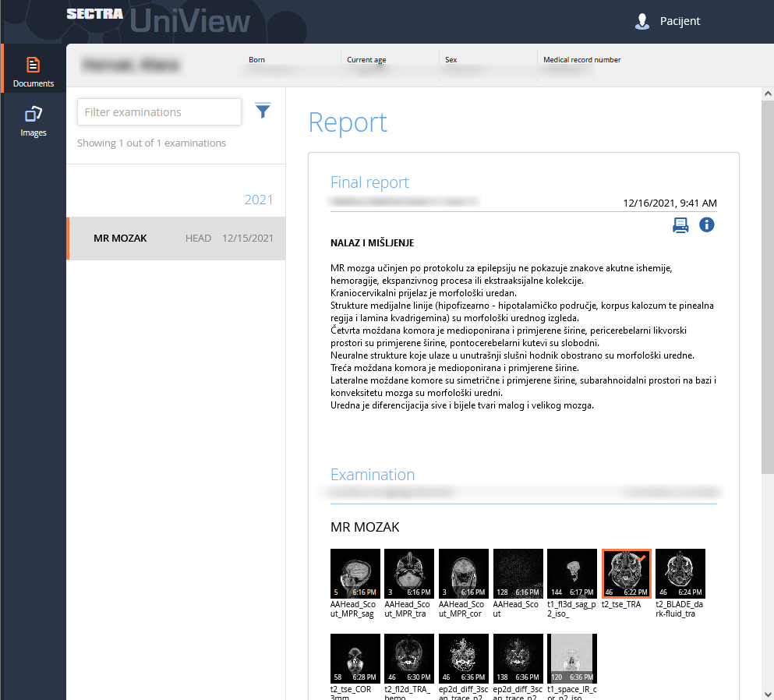Focus the Filter examinations field
The width and height of the screenshot is (774, 700).
[159, 112]
